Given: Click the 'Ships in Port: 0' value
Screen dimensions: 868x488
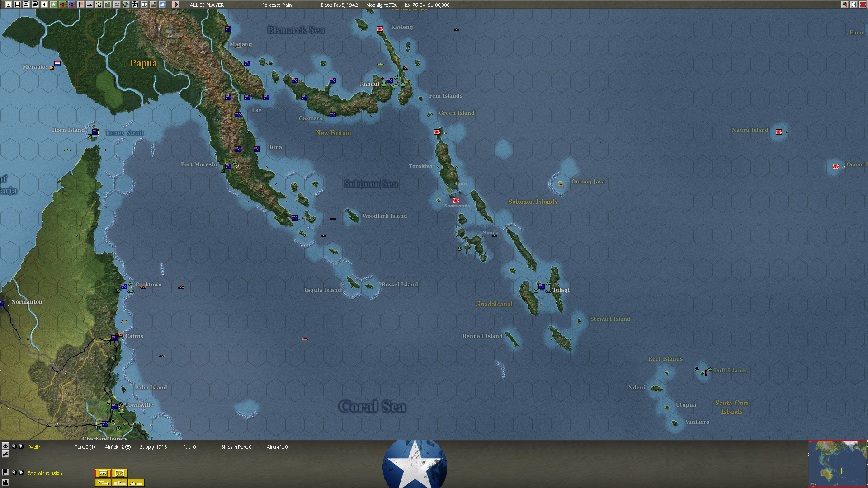Looking at the screenshot, I should pyautogui.click(x=236, y=447).
